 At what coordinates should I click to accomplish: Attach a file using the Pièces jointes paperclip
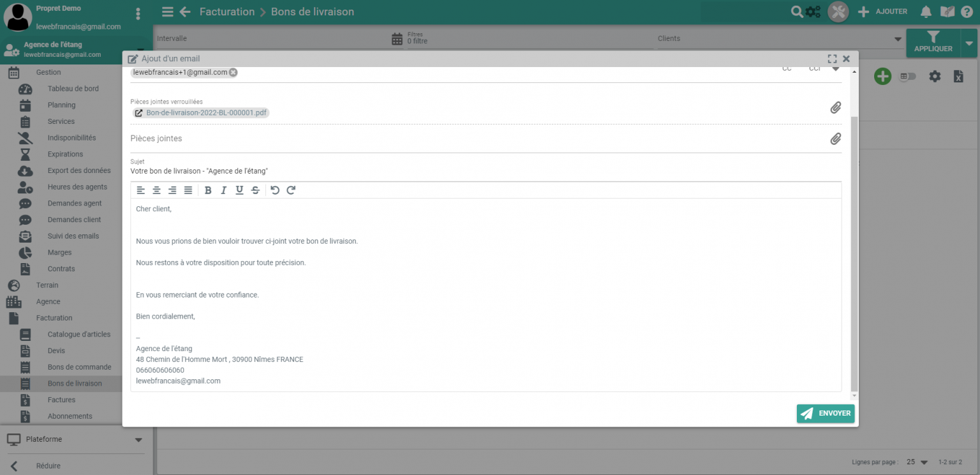836,139
